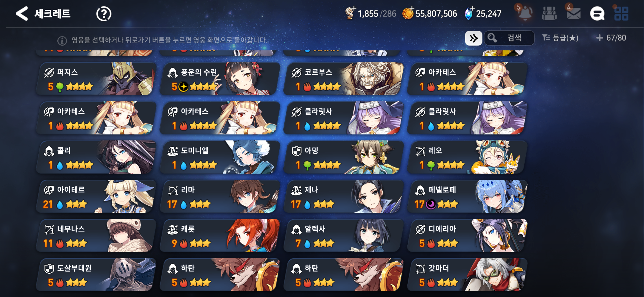644x297 pixels.
Task: Add gold via the coin plus icon
Action: (408, 13)
